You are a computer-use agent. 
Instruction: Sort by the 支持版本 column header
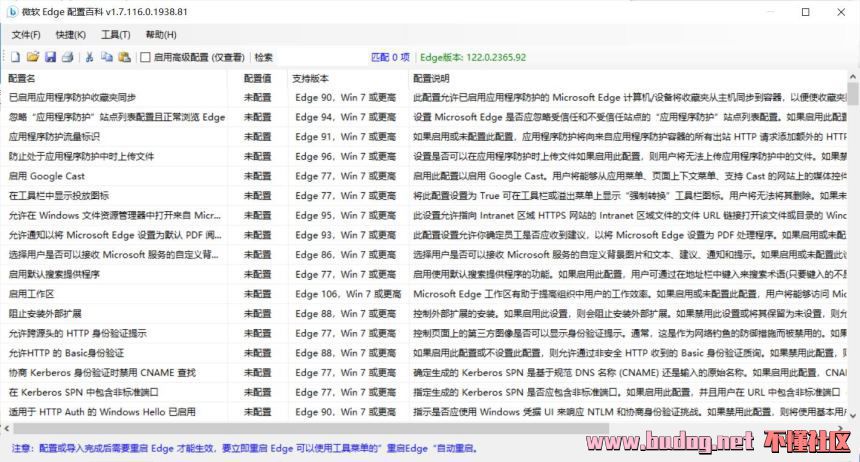click(x=348, y=78)
